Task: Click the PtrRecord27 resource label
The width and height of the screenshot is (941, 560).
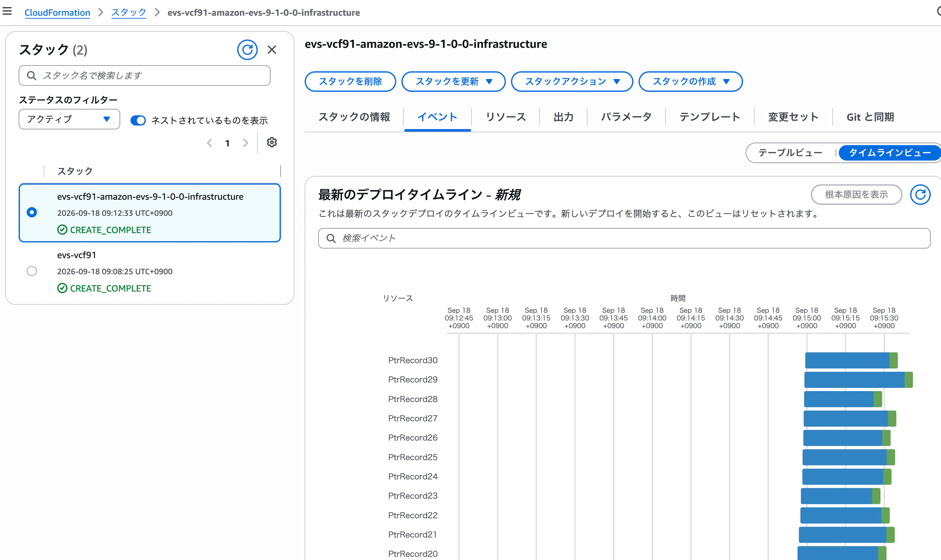Action: pyautogui.click(x=413, y=418)
